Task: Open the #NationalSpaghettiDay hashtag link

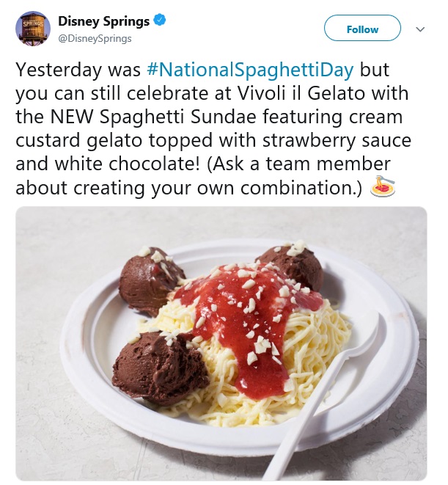Action: click(252, 70)
